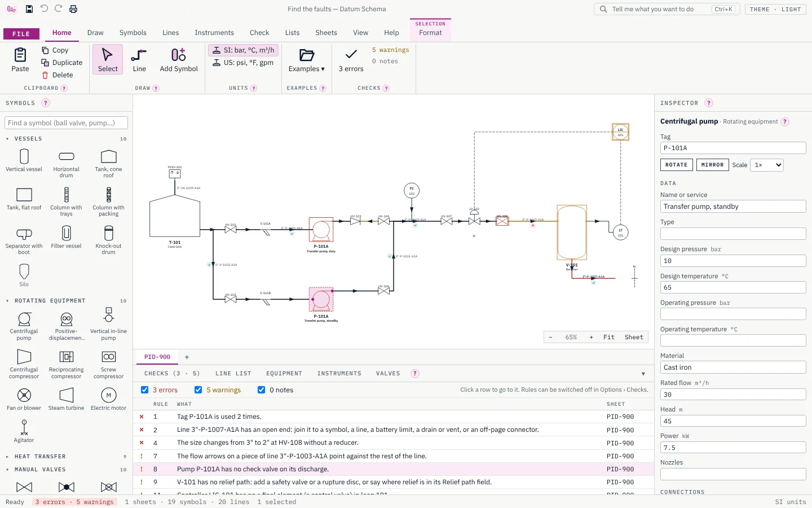
Task: Click the Save icon in title bar
Action: (x=29, y=9)
